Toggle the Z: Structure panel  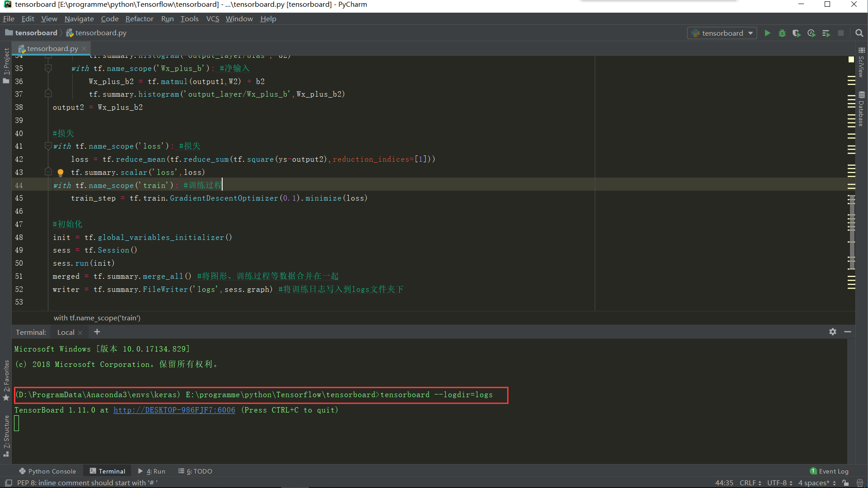click(x=6, y=434)
